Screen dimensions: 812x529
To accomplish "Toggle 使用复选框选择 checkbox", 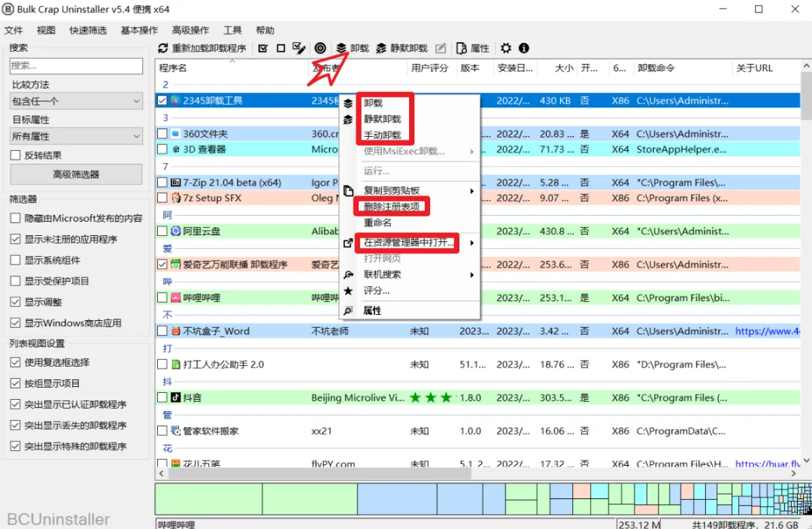I will point(16,362).
